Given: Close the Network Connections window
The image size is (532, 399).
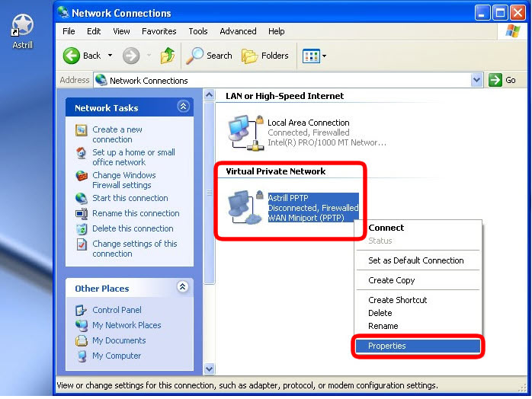Looking at the screenshot, I should 518,13.
